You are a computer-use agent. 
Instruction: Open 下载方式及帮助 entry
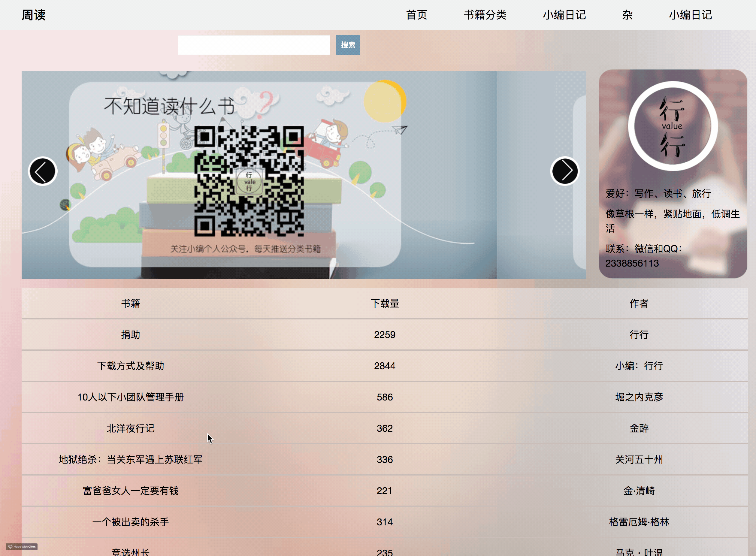coord(131,366)
